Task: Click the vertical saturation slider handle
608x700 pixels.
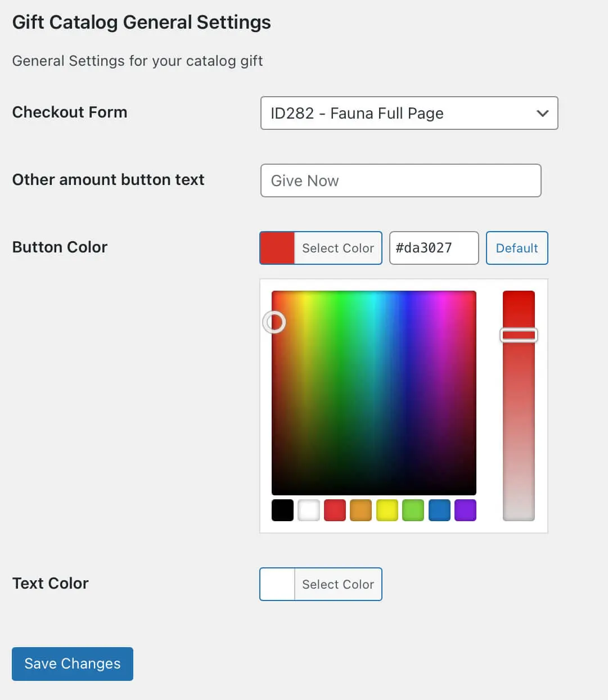Action: tap(519, 336)
